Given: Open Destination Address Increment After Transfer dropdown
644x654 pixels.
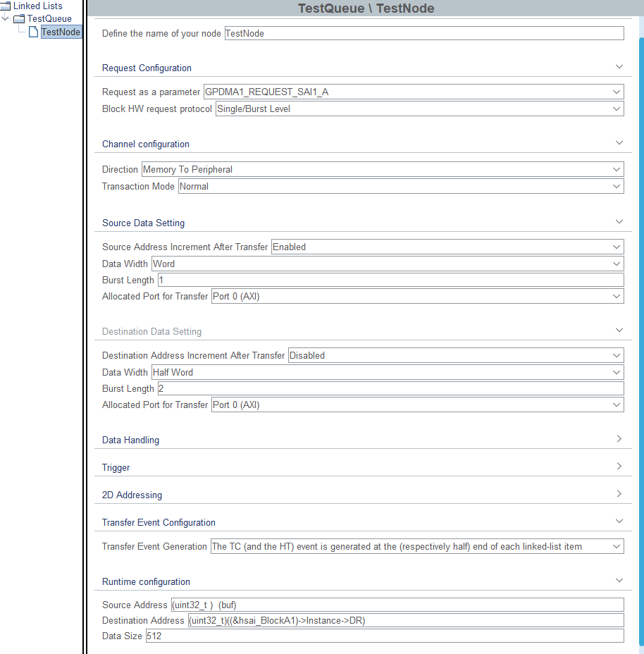Looking at the screenshot, I should point(457,355).
